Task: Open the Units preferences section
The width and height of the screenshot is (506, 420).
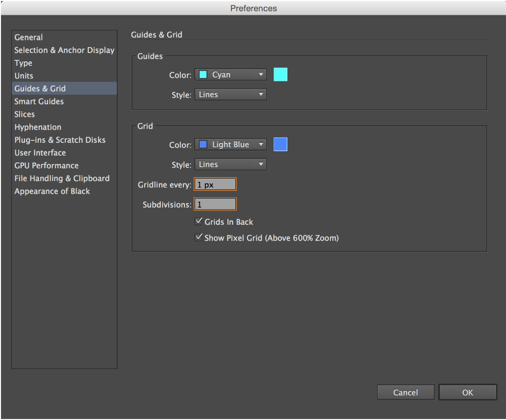Action: tap(64, 76)
